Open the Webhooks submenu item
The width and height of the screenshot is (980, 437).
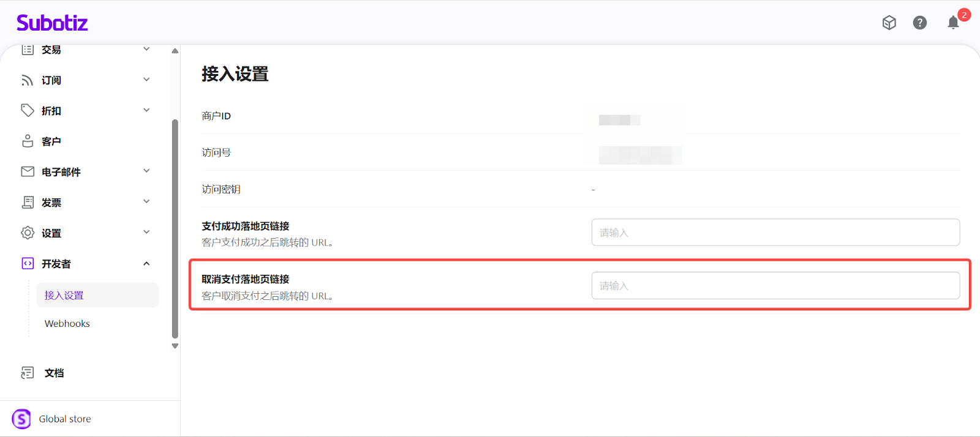tap(67, 323)
